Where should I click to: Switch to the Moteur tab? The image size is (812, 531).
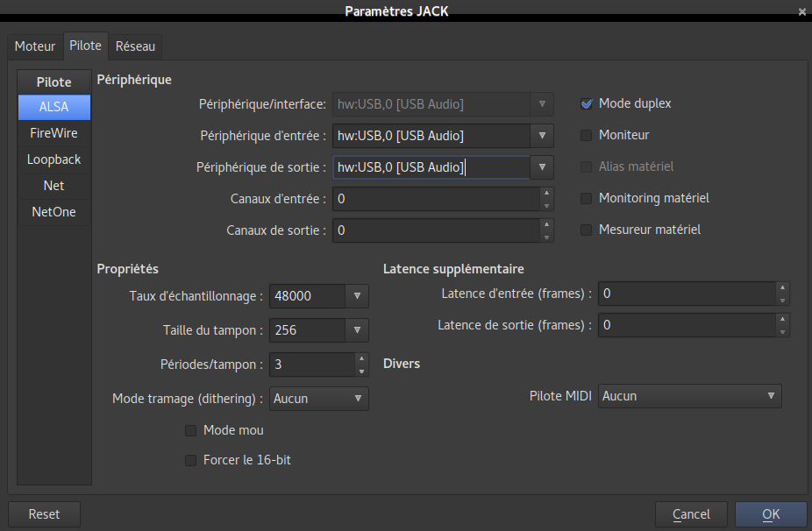pyautogui.click(x=35, y=46)
